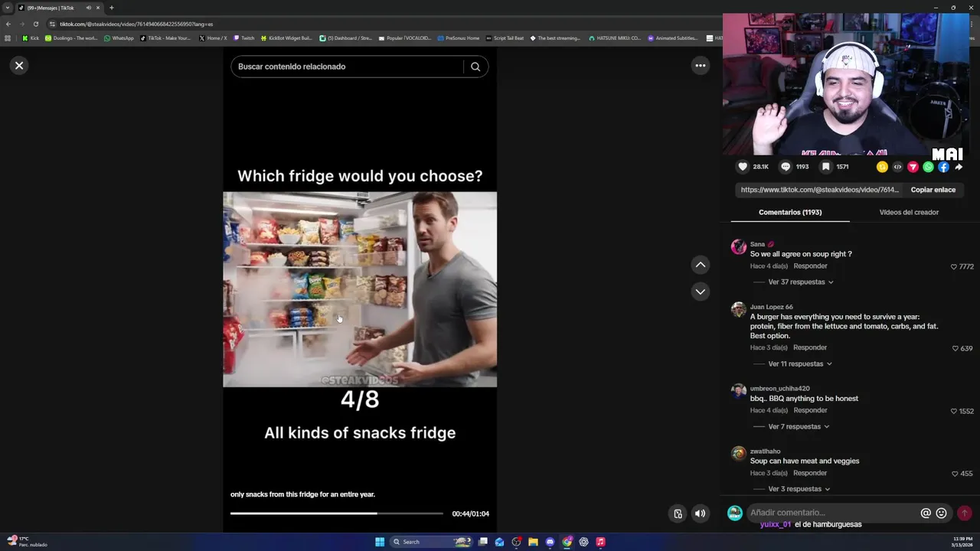
Task: Click the taskbar Search box
Action: (433, 542)
